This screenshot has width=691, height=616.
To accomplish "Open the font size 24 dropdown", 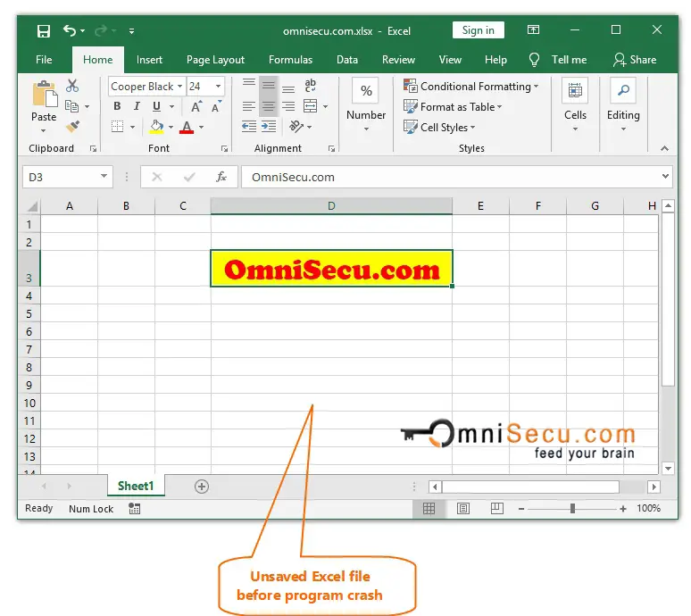I will pos(218,87).
